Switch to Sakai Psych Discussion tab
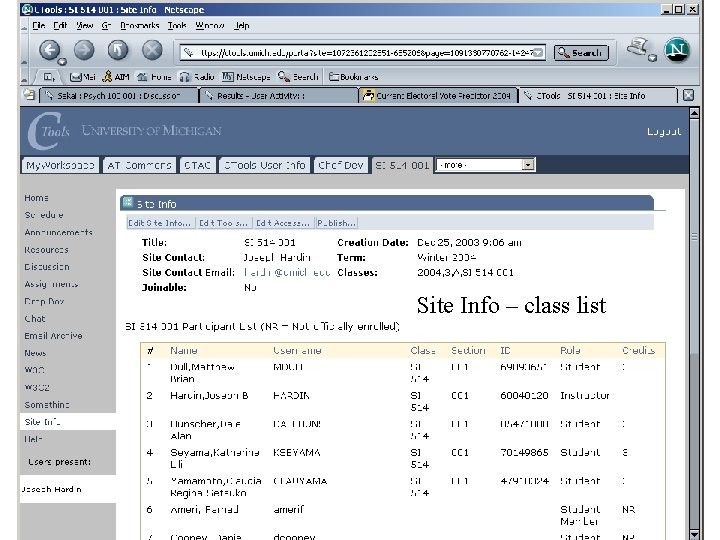This screenshot has width=720, height=540. [119, 96]
